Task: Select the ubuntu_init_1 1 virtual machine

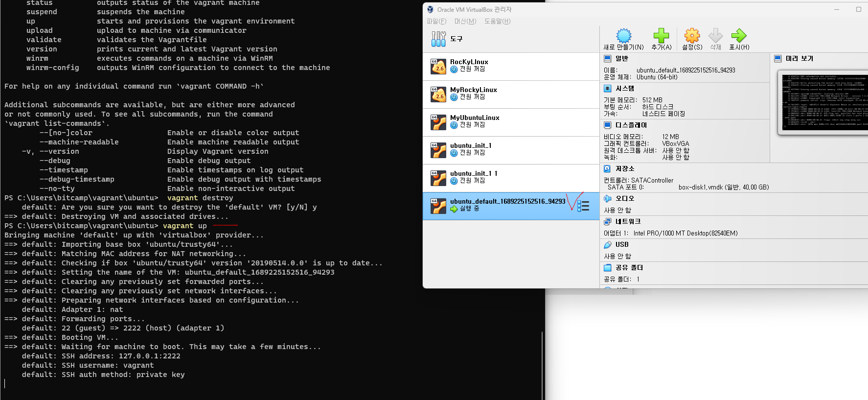Action: click(x=511, y=178)
